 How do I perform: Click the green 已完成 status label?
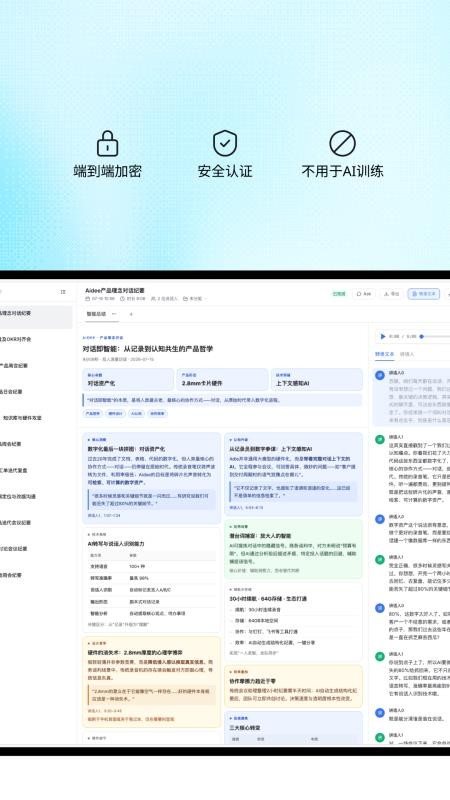pyautogui.click(x=339, y=294)
